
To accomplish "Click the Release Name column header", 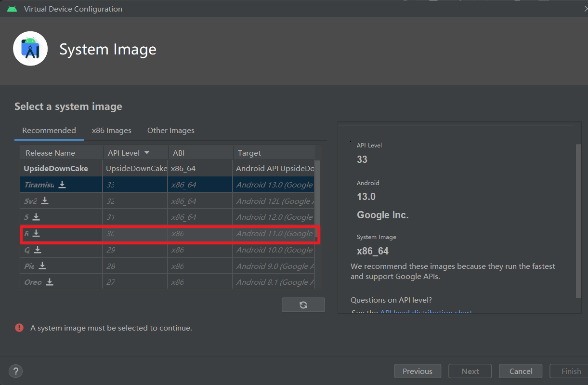I will [x=61, y=153].
